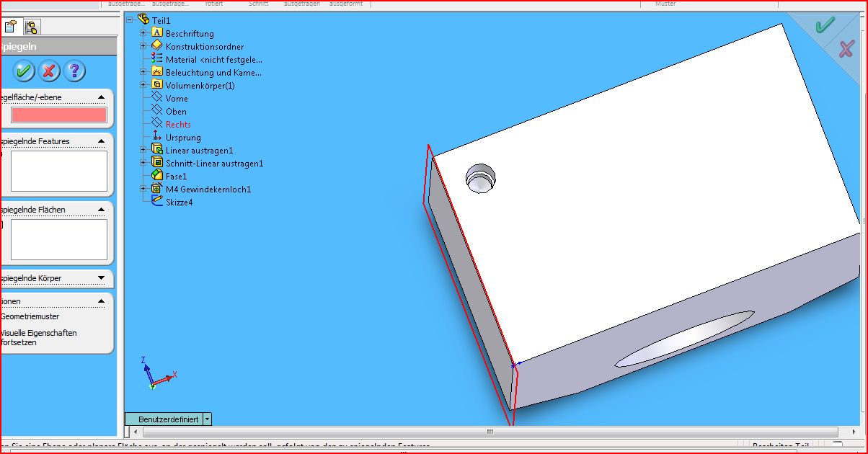The image size is (868, 454).
Task: Select the highlighted Rechts plane icon
Action: coord(157,124)
